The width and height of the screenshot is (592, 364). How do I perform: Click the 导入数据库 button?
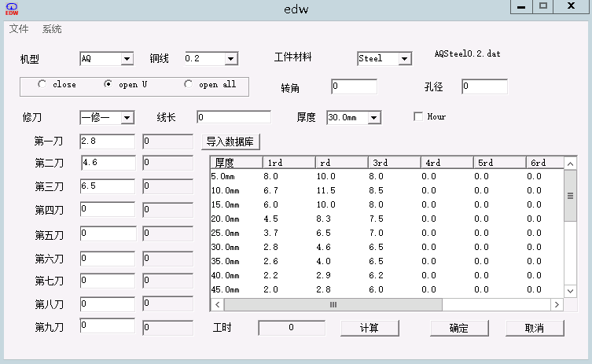(x=230, y=142)
